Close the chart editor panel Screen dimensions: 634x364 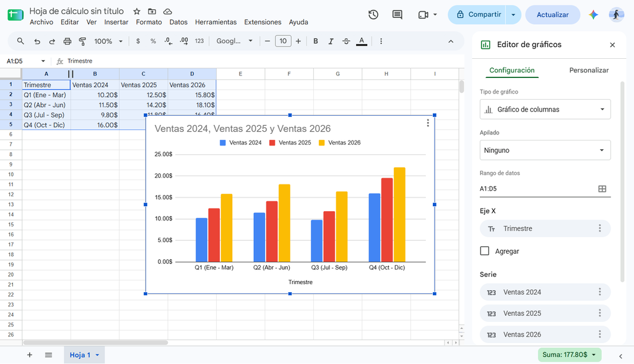tap(612, 45)
